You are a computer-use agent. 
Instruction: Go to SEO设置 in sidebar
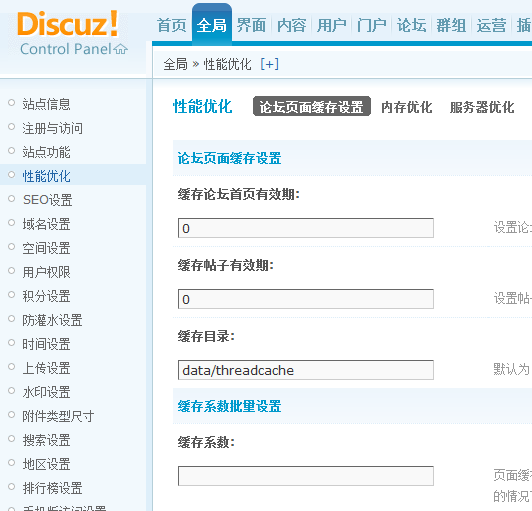coord(48,200)
